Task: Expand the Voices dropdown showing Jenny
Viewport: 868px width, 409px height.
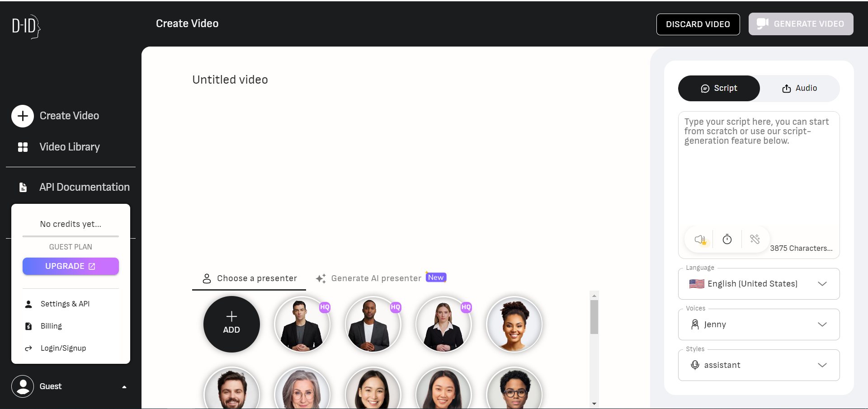Action: tap(759, 324)
